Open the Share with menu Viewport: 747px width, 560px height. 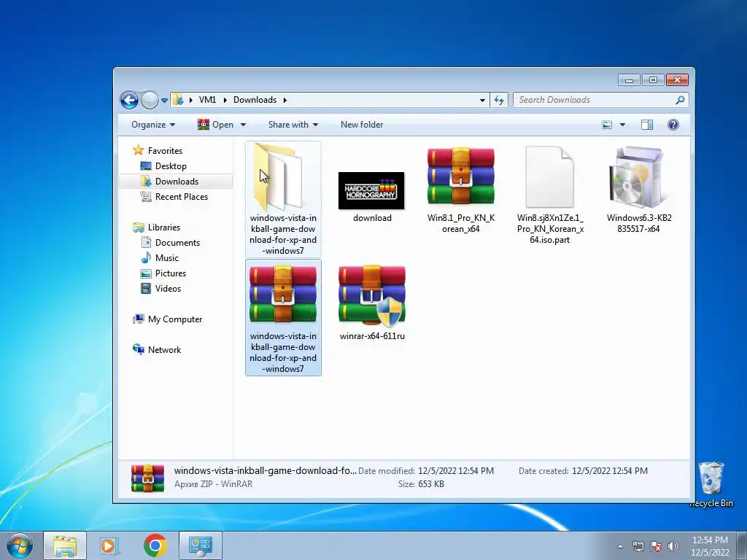(293, 125)
